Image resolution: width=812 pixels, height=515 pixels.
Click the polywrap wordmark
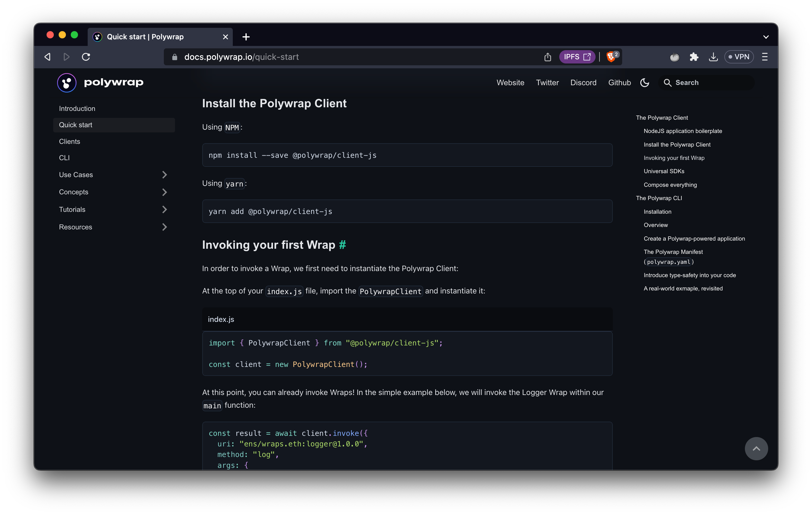(x=114, y=82)
